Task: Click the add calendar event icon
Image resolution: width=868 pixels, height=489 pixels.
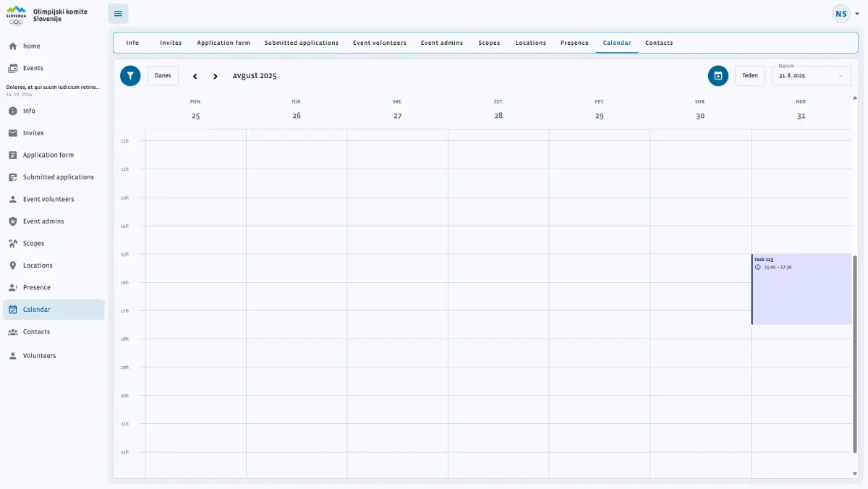Action: coord(718,76)
